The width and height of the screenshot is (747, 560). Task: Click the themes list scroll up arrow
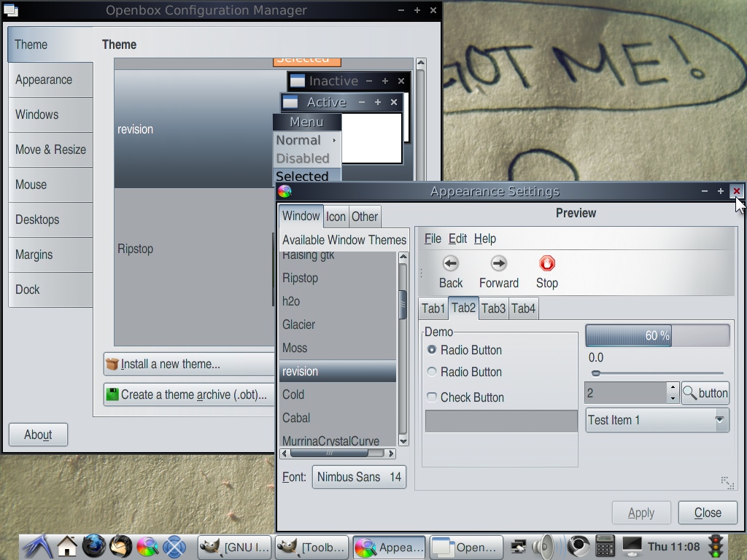(x=403, y=257)
